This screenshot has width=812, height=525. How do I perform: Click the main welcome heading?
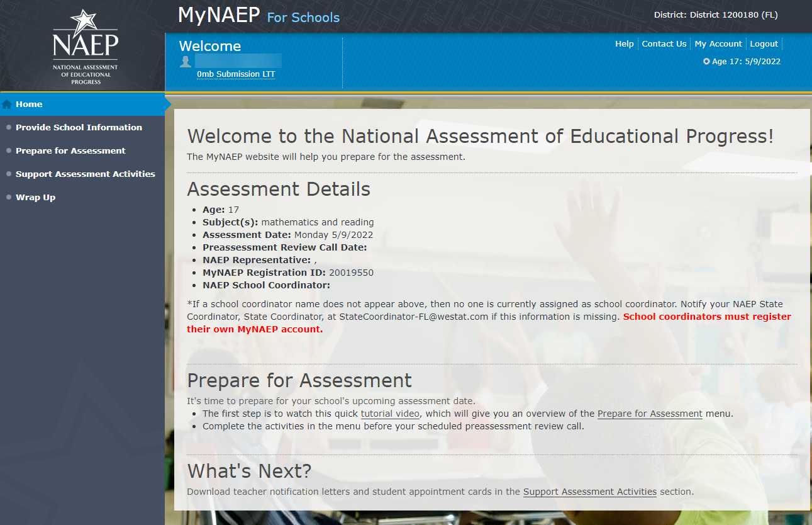(x=481, y=137)
